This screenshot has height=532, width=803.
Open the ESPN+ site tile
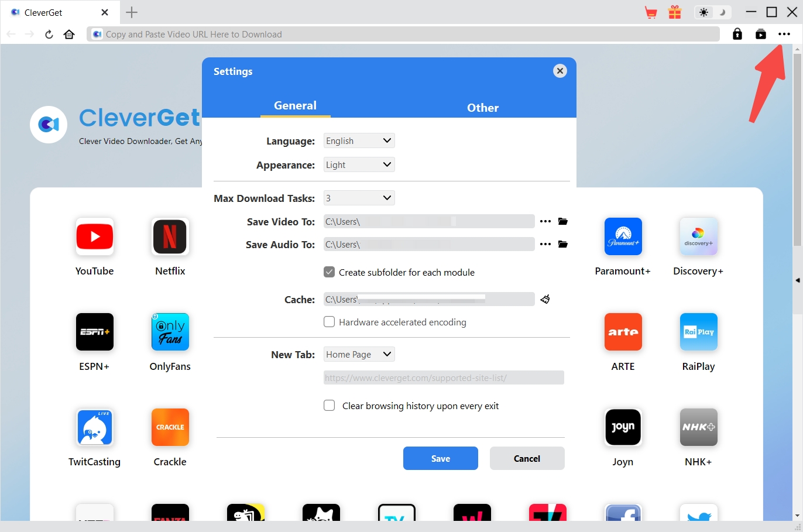(95, 332)
